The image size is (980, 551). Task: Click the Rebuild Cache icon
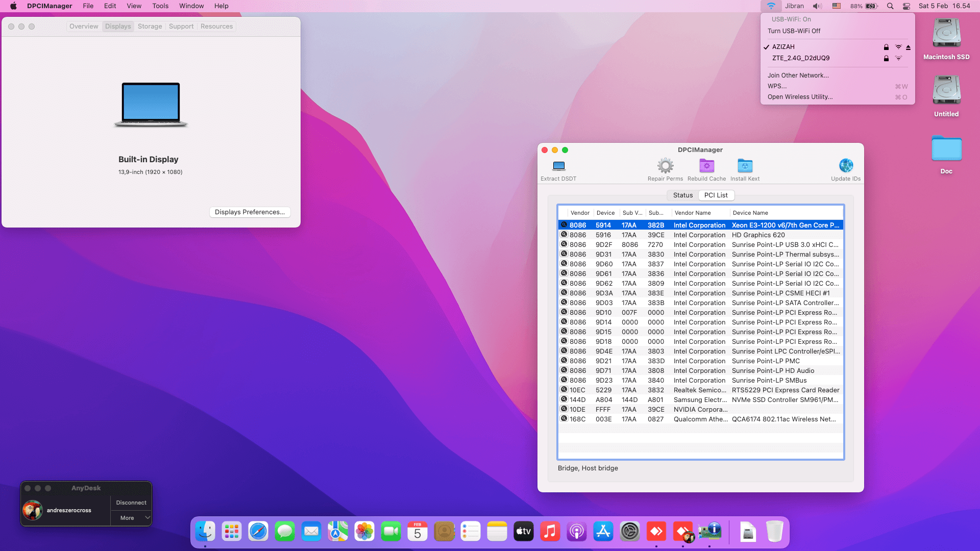point(706,166)
